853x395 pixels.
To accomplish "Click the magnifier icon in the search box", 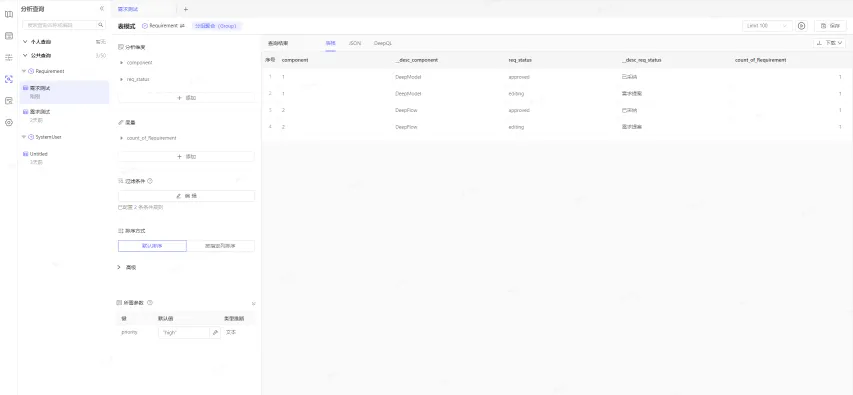I will click(101, 25).
